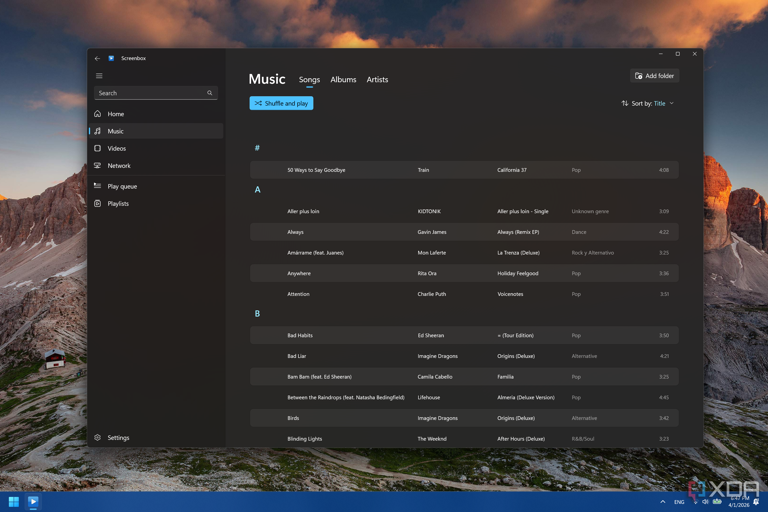Click album Always (Remix EP)
This screenshot has width=768, height=512.
pyautogui.click(x=518, y=232)
